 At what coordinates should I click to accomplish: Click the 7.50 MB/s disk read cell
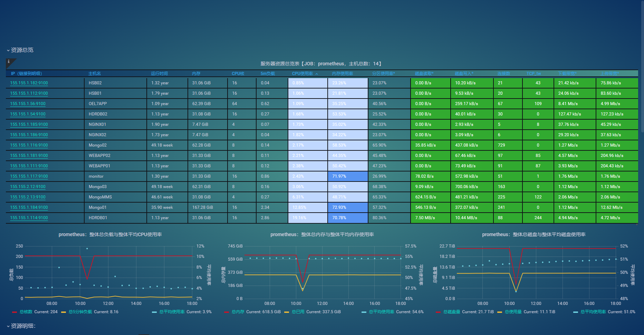430,218
